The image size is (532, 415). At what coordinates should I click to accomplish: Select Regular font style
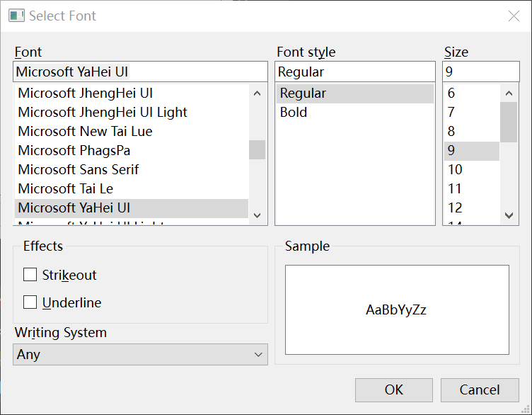[x=303, y=93]
